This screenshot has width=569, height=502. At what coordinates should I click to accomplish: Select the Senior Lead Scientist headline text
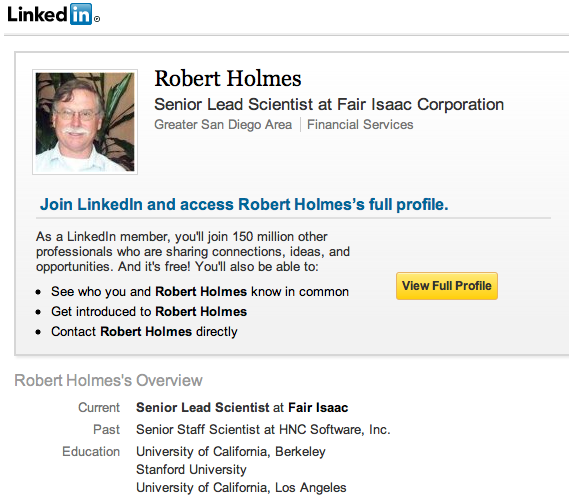click(x=329, y=105)
